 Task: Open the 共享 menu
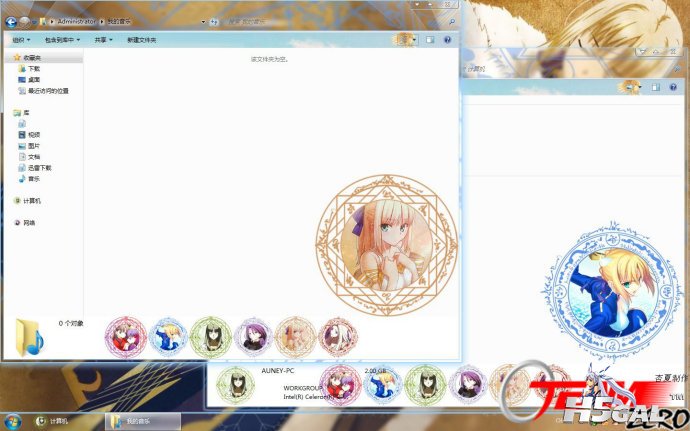(x=103, y=40)
